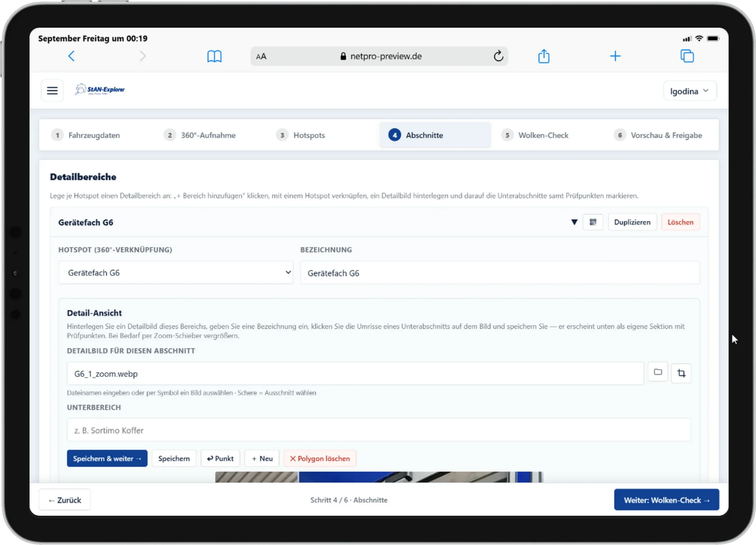
Task: Open a new Safari tab with plus
Action: click(x=615, y=56)
